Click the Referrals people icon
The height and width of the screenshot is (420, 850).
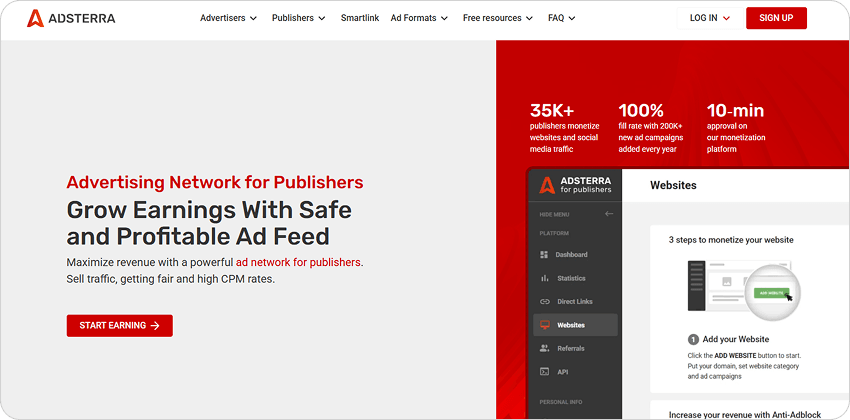click(545, 348)
